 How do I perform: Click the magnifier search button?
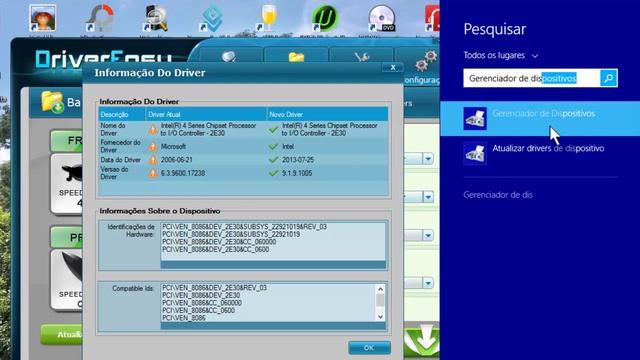click(x=609, y=78)
